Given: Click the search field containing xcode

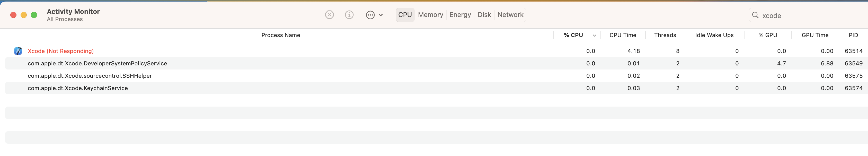Looking at the screenshot, I should click(x=809, y=15).
